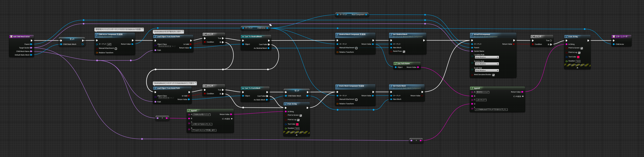This screenshot has height=157, width=644.
Task: Click B pin on ChildActor用メッシュ Append node
Action: click(x=189, y=118)
